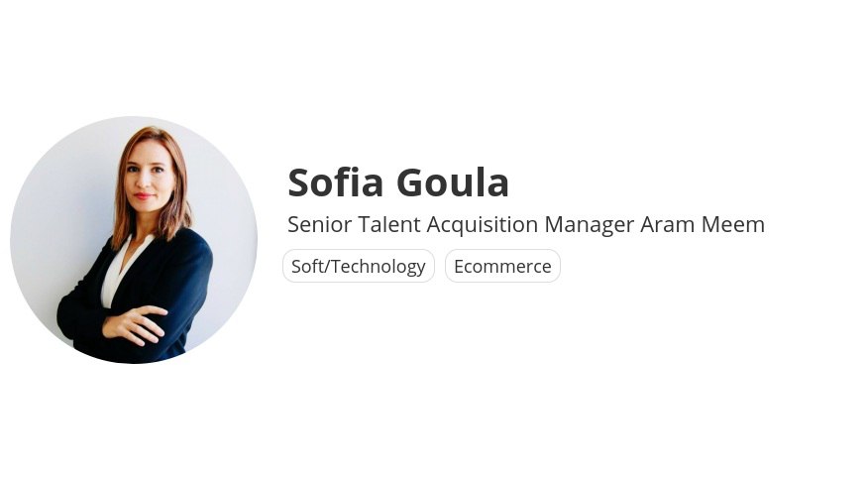
Task: Click the word Talent in job title
Action: pyautogui.click(x=389, y=224)
